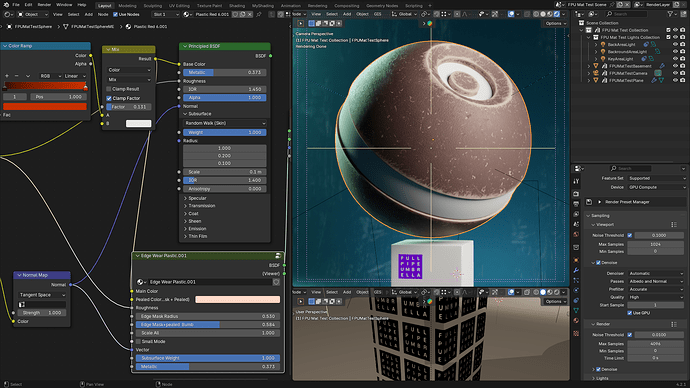The height and width of the screenshot is (388, 690).
Task: Remove a stop with Color Ramp minus icon
Action: coord(17,76)
